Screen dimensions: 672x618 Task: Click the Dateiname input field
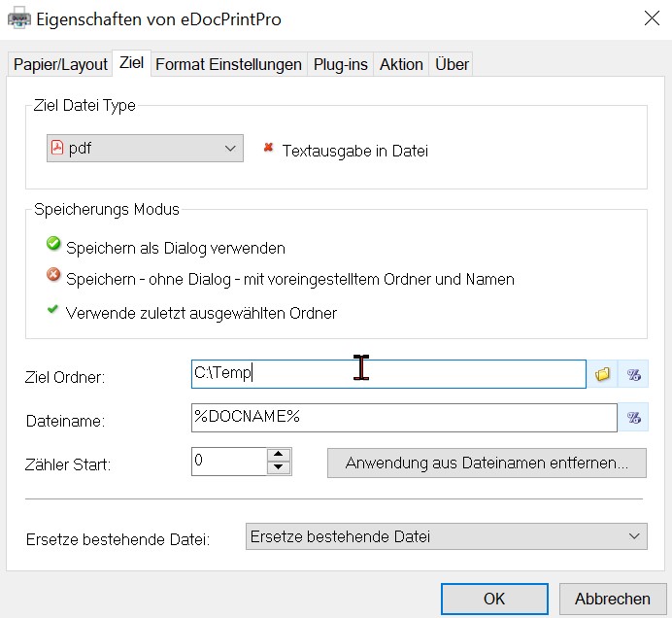[404, 417]
